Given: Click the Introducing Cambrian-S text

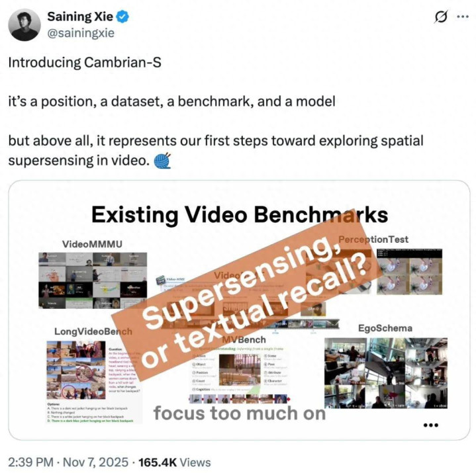Looking at the screenshot, I should (85, 62).
